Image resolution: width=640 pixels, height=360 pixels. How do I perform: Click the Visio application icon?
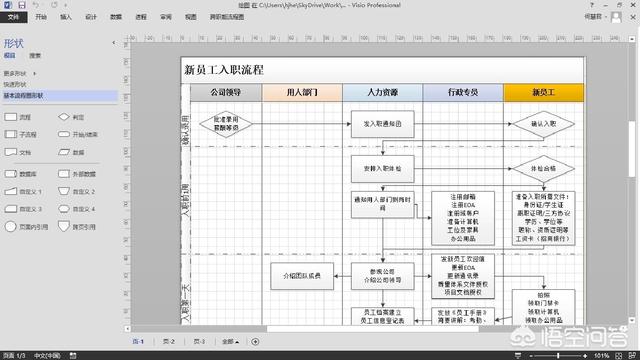click(x=8, y=5)
